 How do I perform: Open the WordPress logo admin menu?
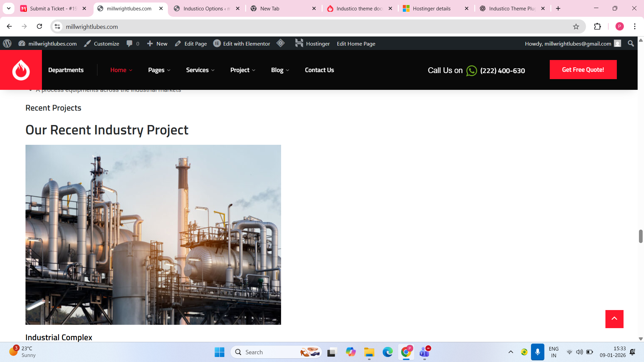7,44
